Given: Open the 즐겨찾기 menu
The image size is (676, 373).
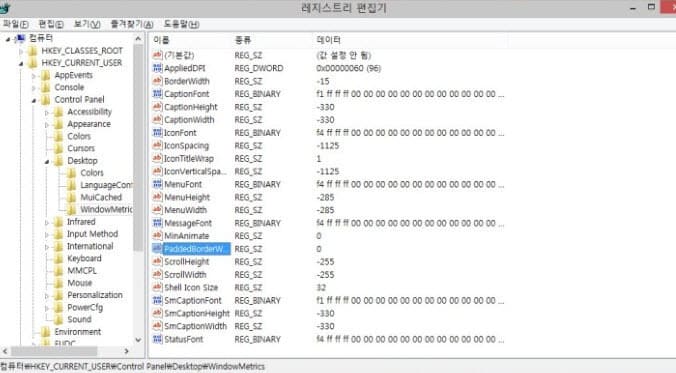Looking at the screenshot, I should (132, 24).
